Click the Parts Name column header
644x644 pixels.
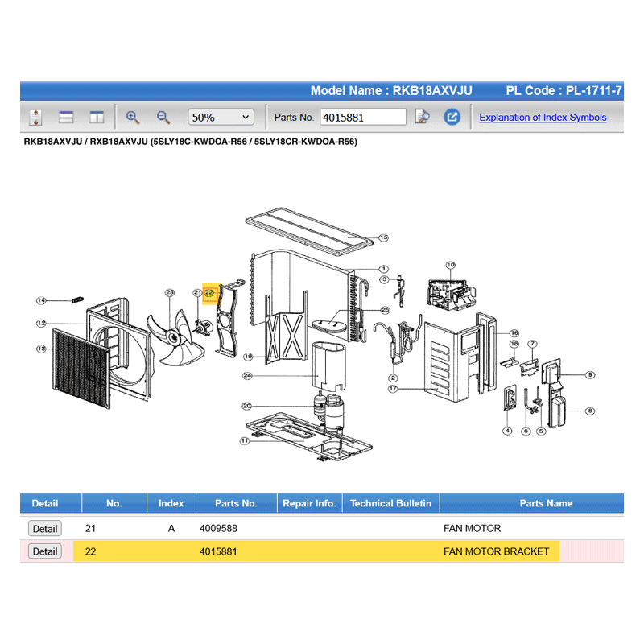pyautogui.click(x=546, y=503)
